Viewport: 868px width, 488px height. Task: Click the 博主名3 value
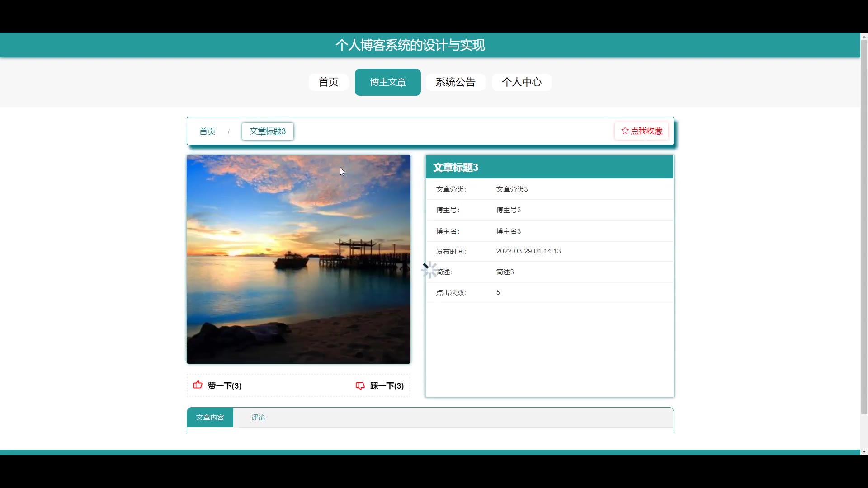pyautogui.click(x=509, y=231)
